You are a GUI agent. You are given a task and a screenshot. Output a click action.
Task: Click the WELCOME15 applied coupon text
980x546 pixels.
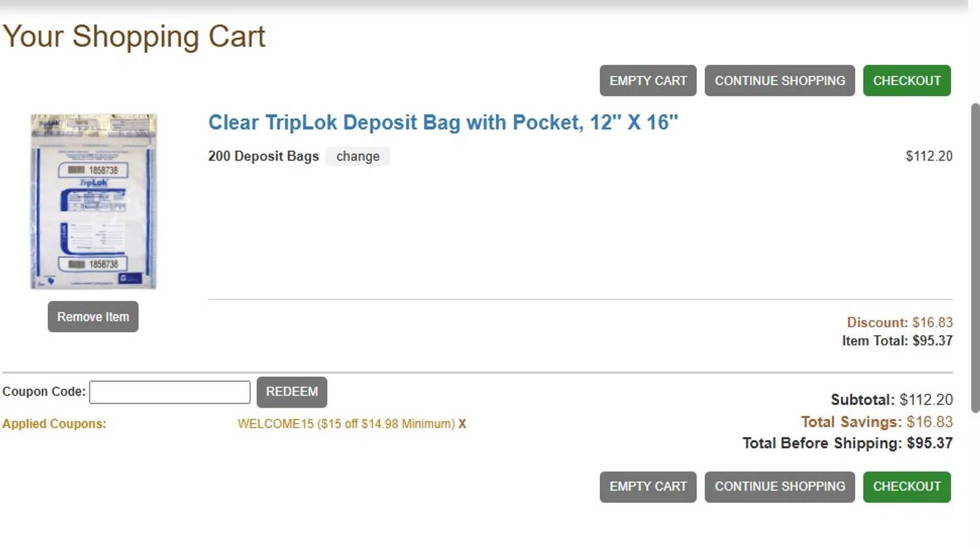(x=346, y=424)
